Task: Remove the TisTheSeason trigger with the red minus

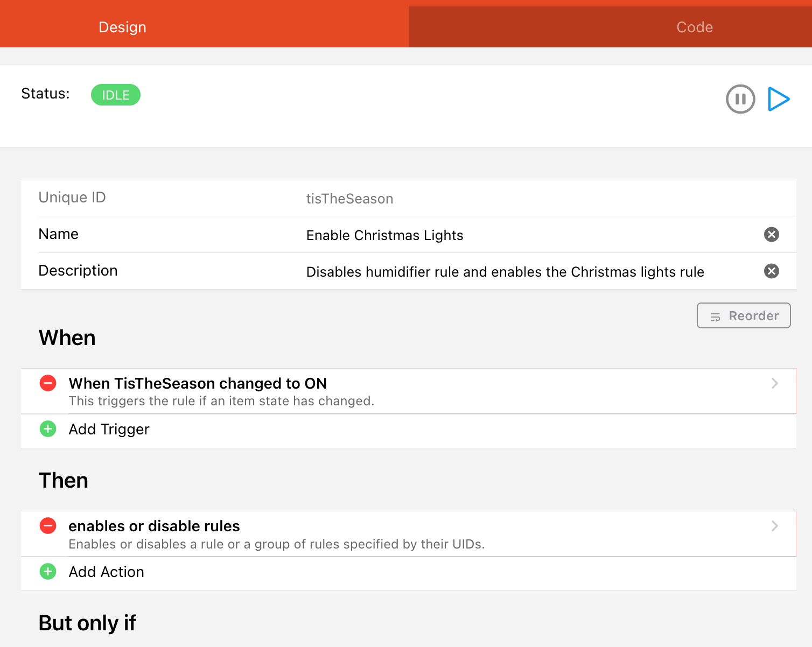Action: pyautogui.click(x=48, y=383)
